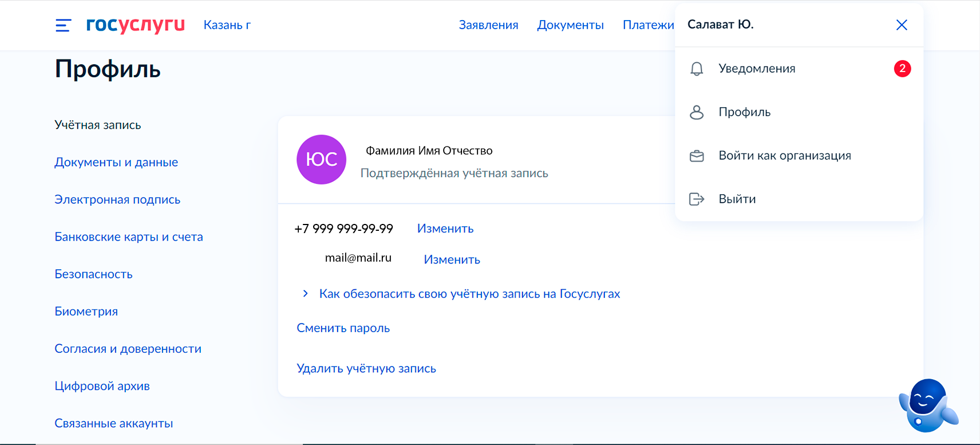
Task: Open the robot assistant chat icon
Action: point(927,405)
